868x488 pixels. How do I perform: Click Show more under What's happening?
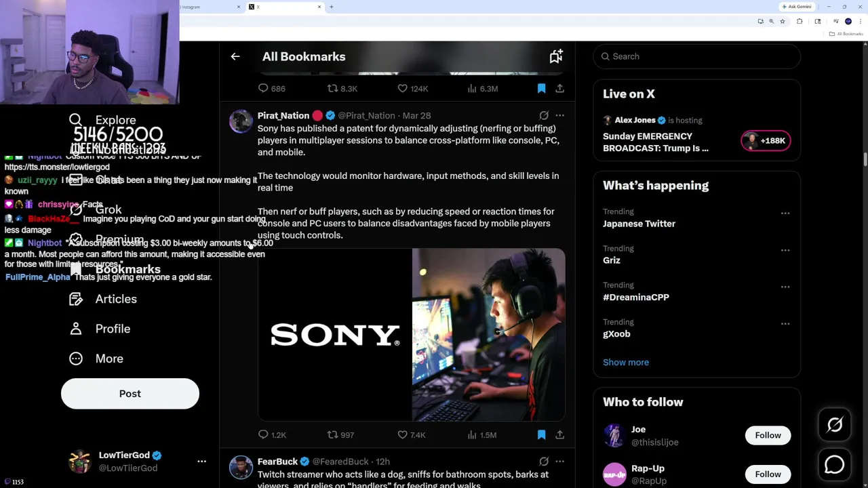tap(626, 363)
